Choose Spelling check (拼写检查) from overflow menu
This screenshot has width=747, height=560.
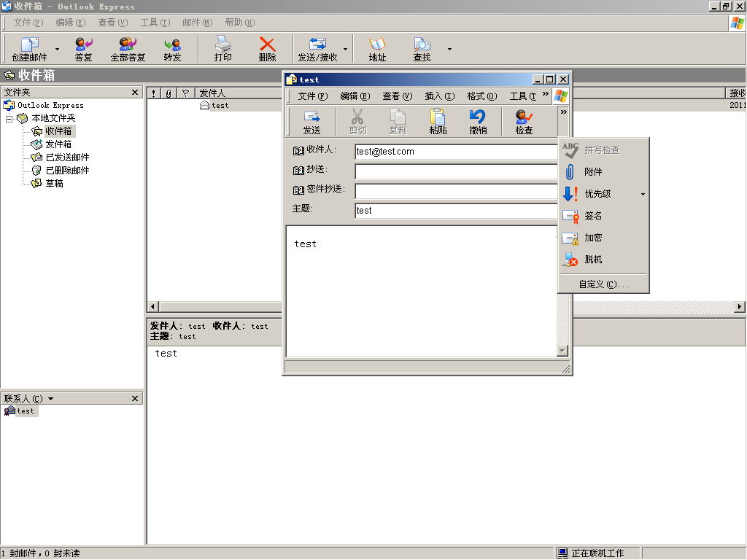click(x=603, y=150)
